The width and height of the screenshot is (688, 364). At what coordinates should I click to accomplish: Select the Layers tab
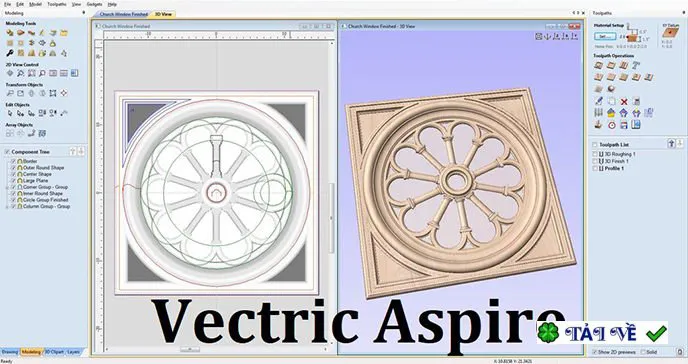click(x=74, y=352)
